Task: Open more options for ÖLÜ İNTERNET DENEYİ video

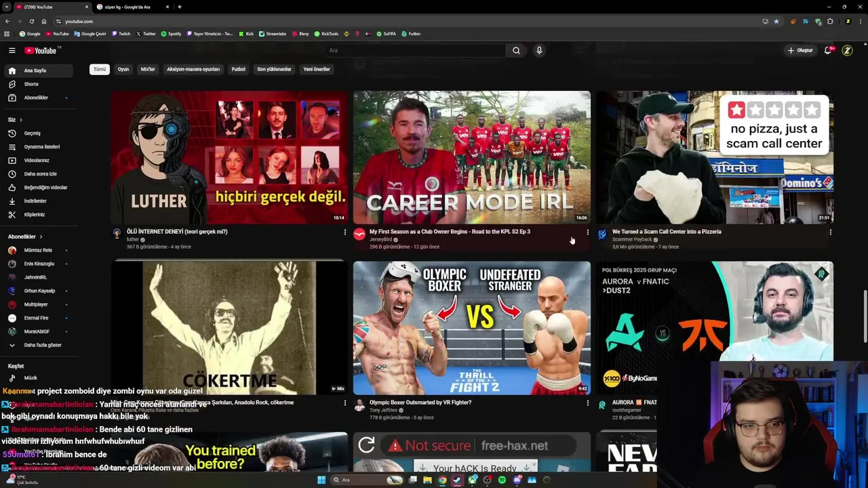Action: (344, 232)
